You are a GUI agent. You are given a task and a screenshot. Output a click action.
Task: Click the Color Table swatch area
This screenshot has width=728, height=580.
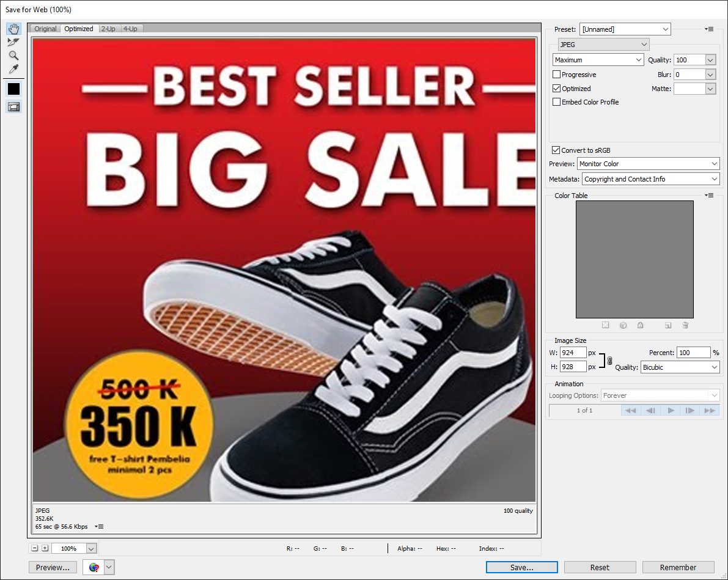pyautogui.click(x=634, y=260)
